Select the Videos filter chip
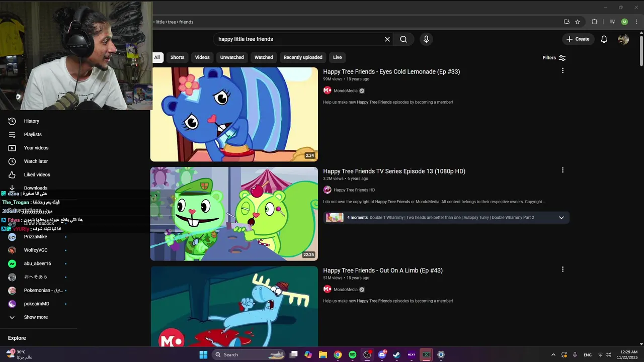This screenshot has height=362, width=644. pos(202,57)
